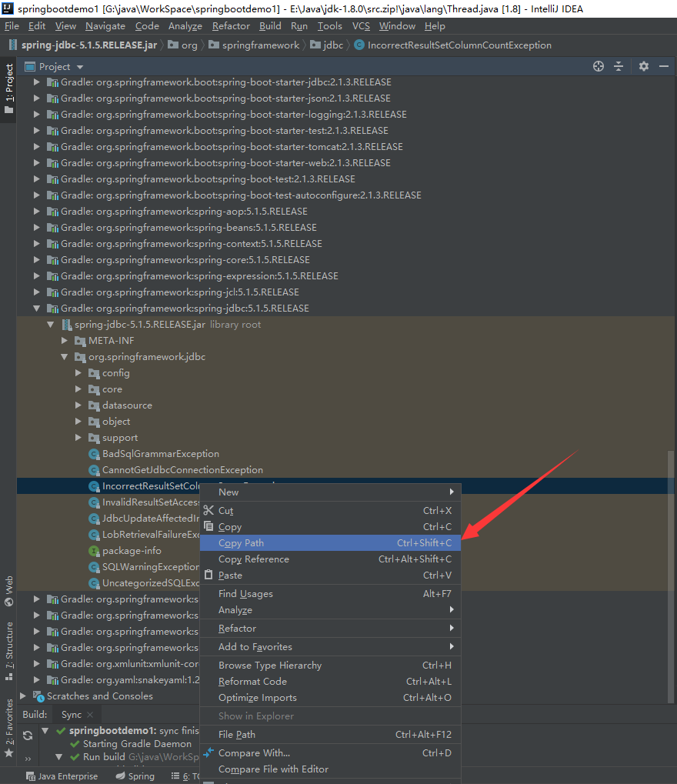Select Find Usages in context menu
The image size is (677, 784).
330,593
